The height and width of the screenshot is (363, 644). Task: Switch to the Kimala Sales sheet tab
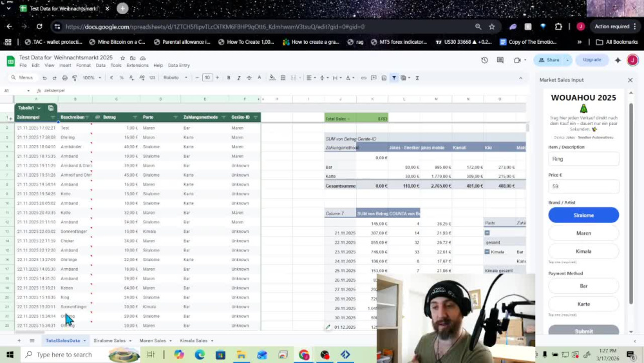193,340
